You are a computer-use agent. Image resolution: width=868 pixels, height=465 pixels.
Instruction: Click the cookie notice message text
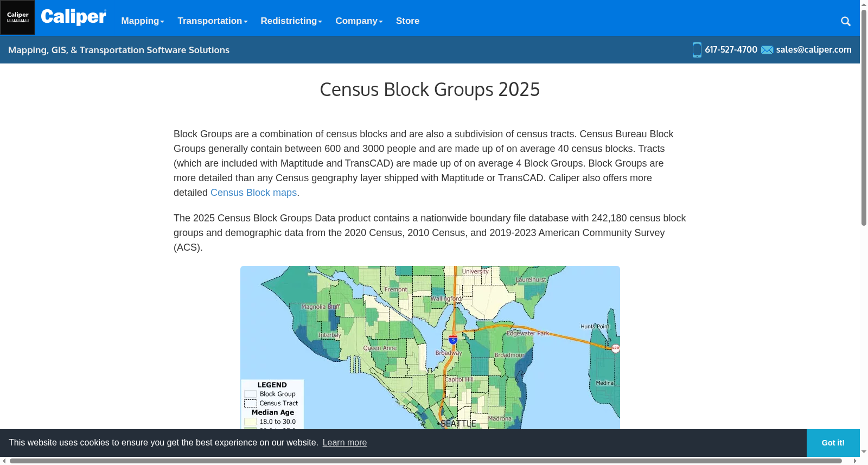coord(163,443)
